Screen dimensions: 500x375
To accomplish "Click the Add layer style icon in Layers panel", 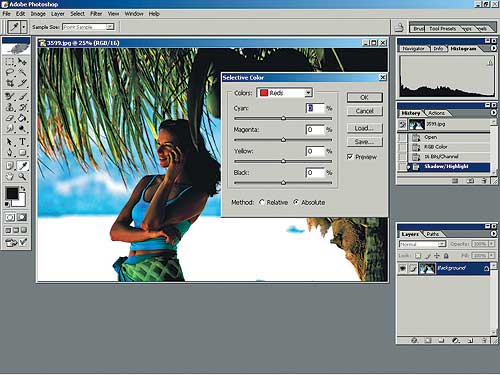I will point(414,340).
